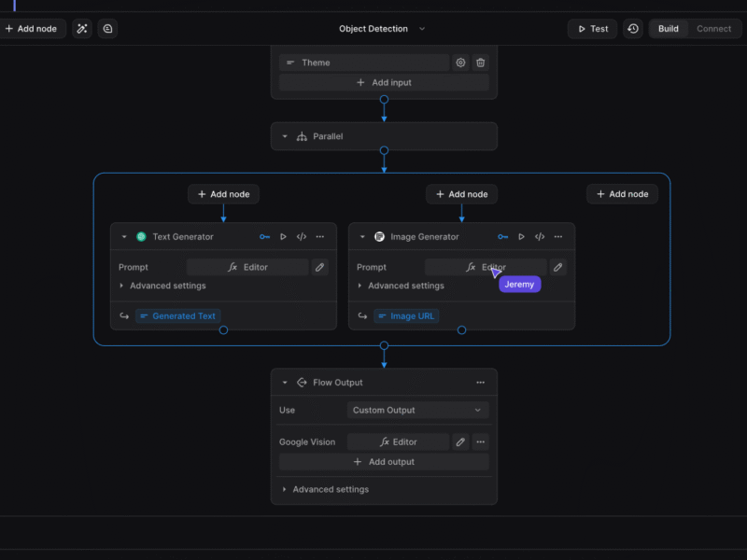Viewport: 747px width, 560px height.
Task: Run the Text Generator node play icon
Action: pyautogui.click(x=283, y=237)
